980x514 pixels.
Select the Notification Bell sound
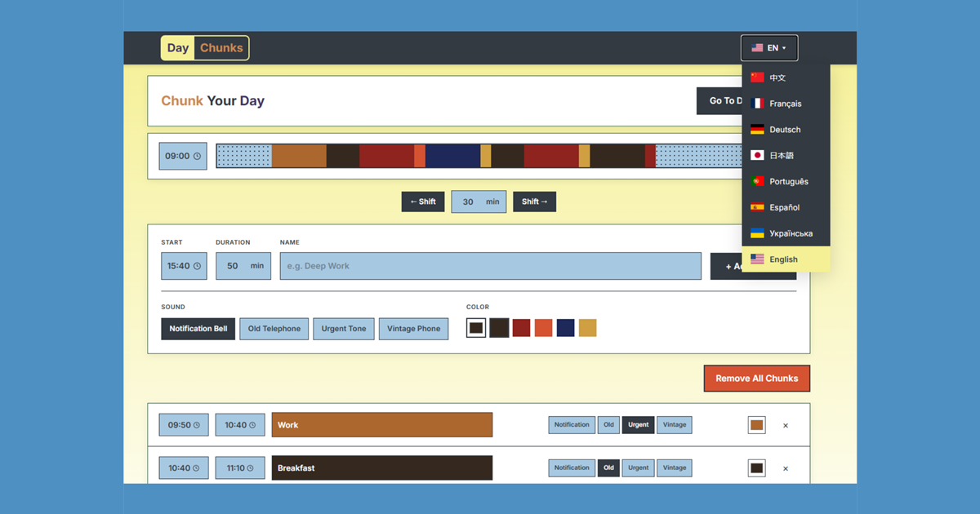(198, 329)
